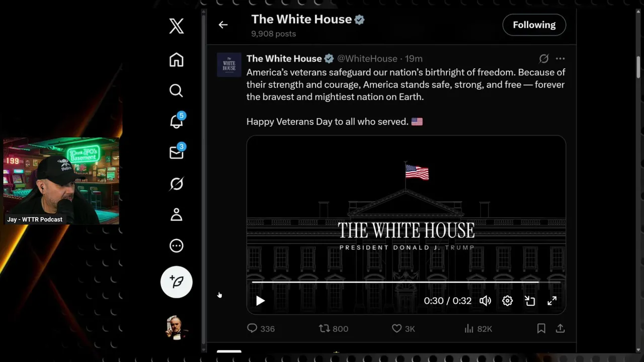Open The White House profile avatar on post
The height and width of the screenshot is (362, 644).
229,64
